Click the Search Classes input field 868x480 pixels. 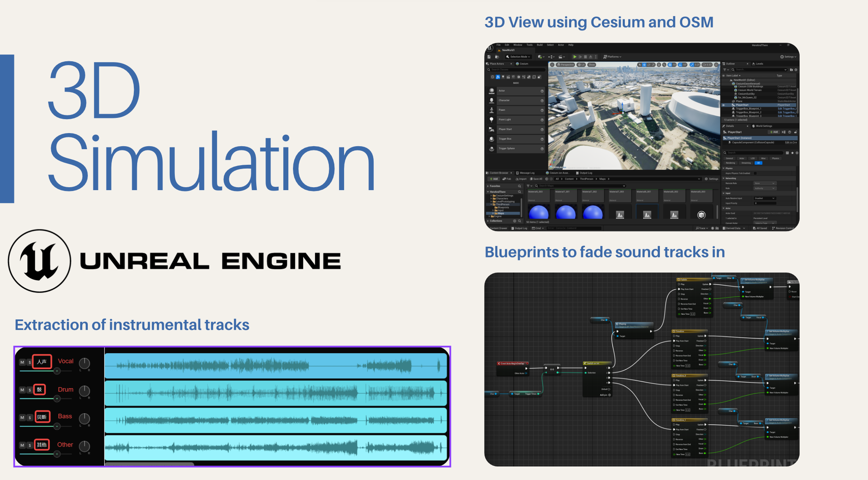click(516, 70)
